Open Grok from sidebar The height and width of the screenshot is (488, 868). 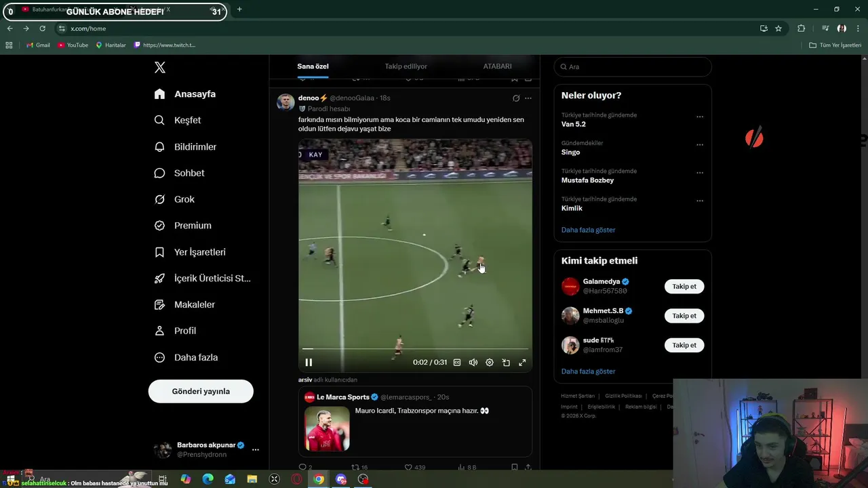(x=174, y=199)
